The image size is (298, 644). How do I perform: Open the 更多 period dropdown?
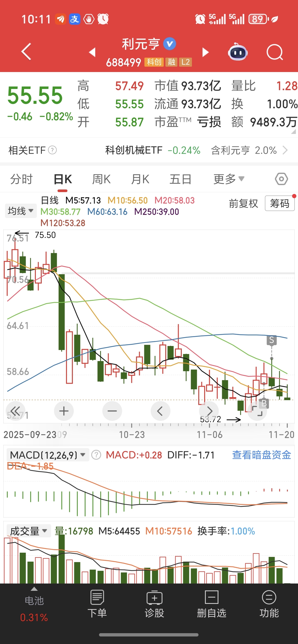pos(229,179)
